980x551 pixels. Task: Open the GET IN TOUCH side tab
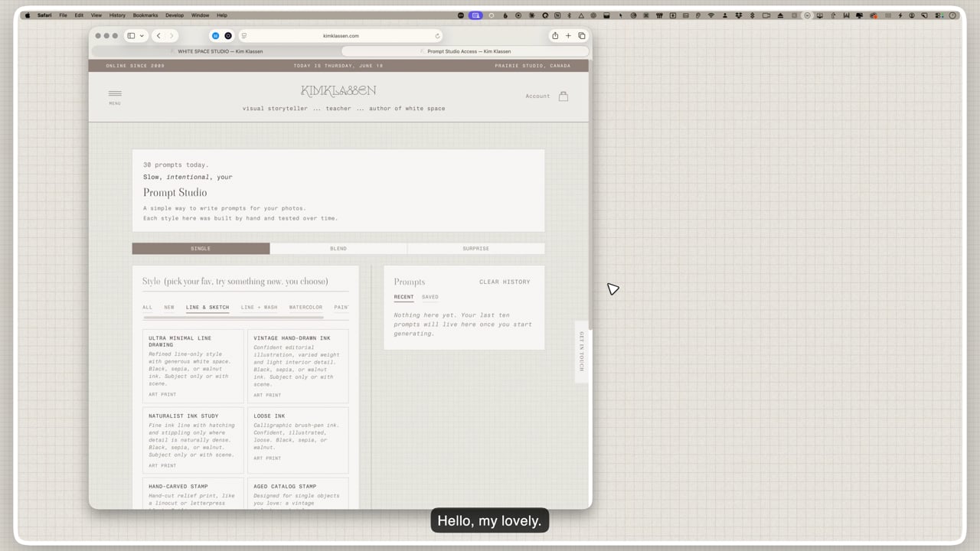coord(581,351)
